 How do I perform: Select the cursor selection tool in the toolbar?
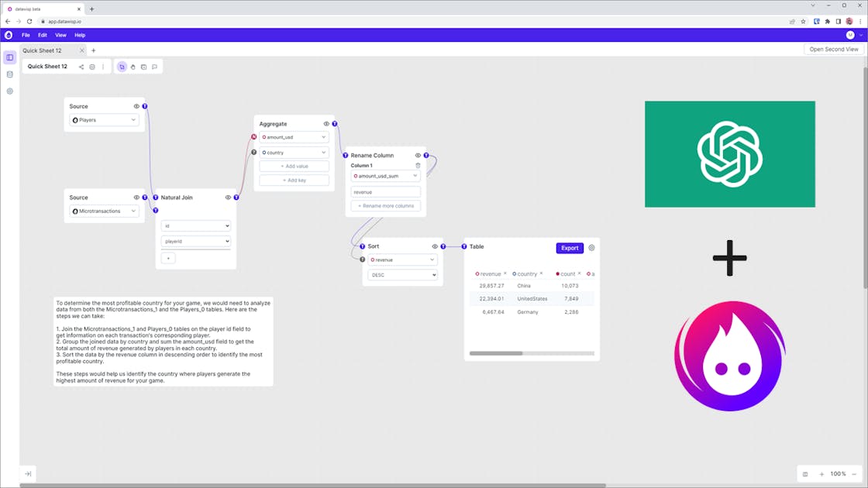point(122,67)
